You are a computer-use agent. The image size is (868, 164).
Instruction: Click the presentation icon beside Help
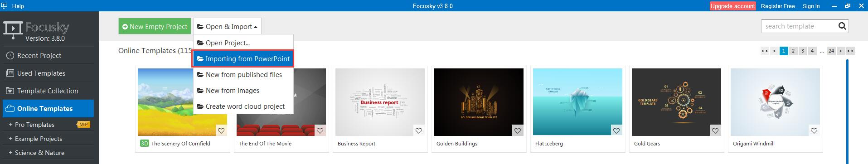click(x=4, y=5)
